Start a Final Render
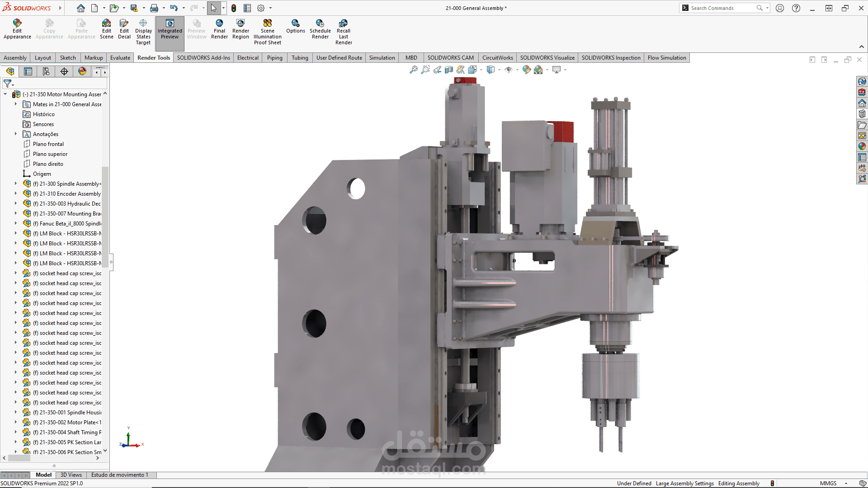The width and height of the screenshot is (868, 488). click(x=219, y=29)
